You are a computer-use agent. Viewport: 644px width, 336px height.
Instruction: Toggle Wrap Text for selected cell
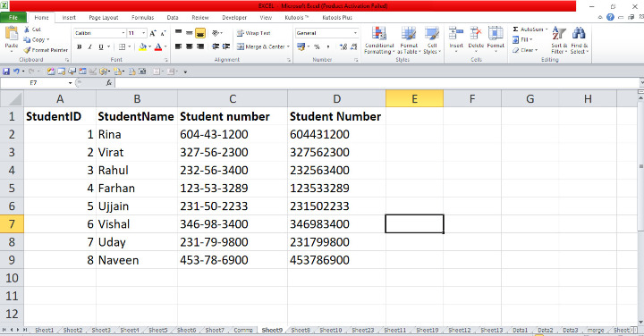point(253,33)
